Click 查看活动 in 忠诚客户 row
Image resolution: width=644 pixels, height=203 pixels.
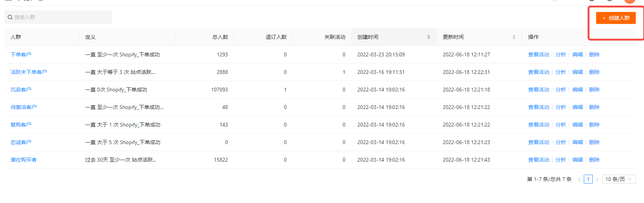point(539,142)
